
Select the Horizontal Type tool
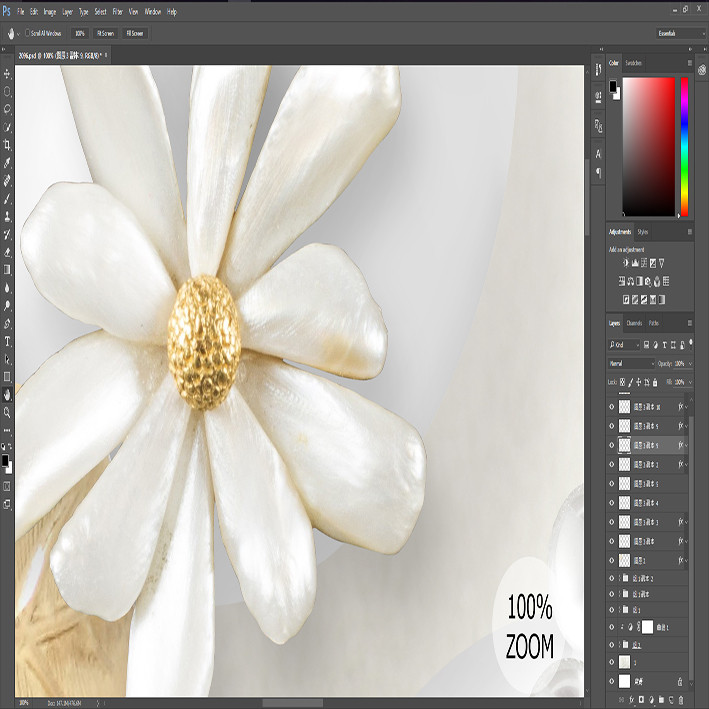point(7,342)
